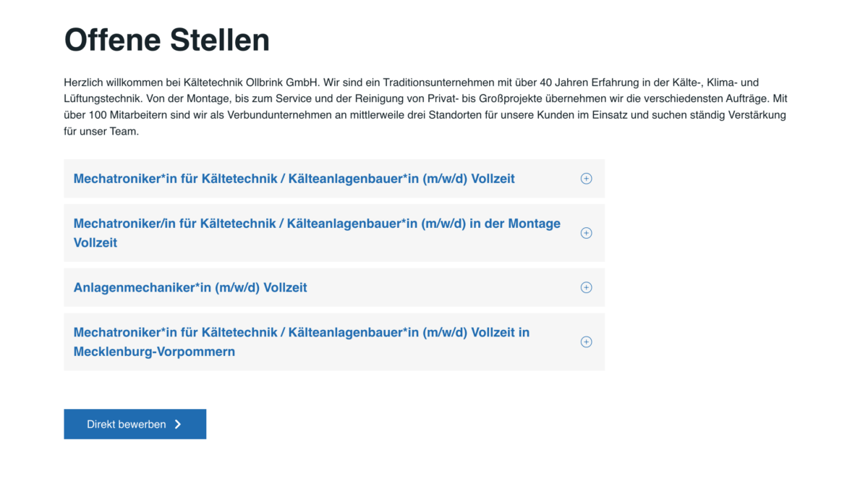Click the plus icon beside the Montage job
Image resolution: width=868 pixels, height=482 pixels.
tap(586, 233)
